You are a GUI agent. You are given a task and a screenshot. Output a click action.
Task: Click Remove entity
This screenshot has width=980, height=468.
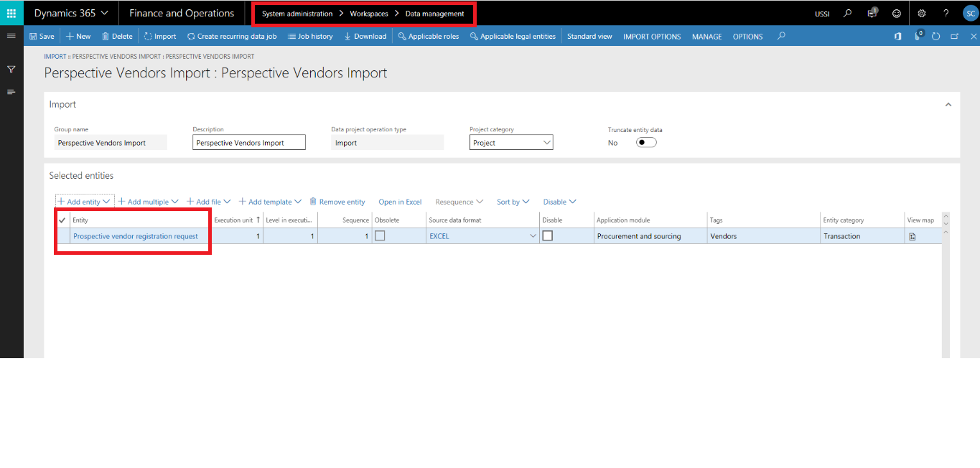[x=337, y=202]
